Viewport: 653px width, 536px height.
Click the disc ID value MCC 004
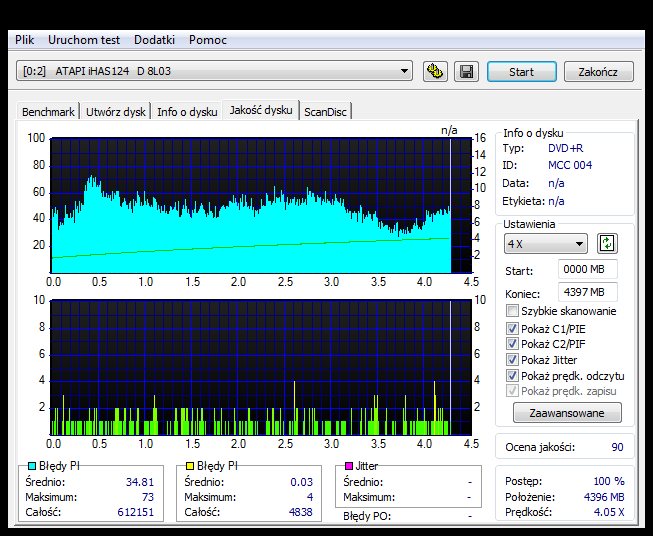coord(570,165)
